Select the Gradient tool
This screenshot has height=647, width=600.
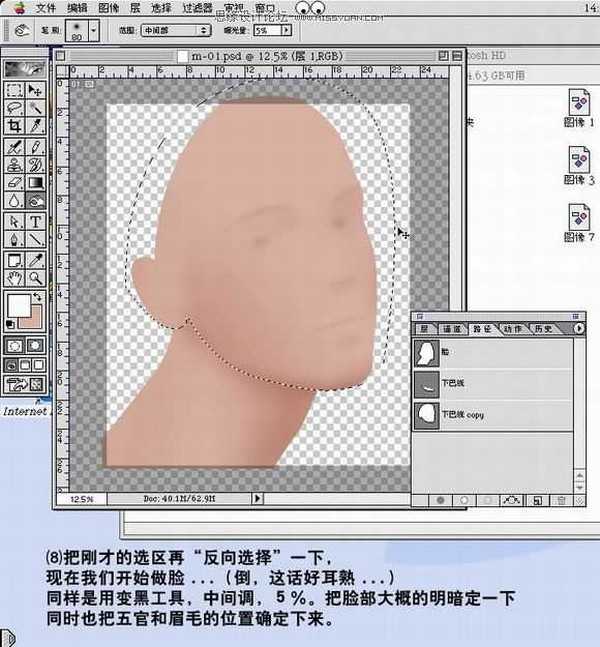coord(36,183)
